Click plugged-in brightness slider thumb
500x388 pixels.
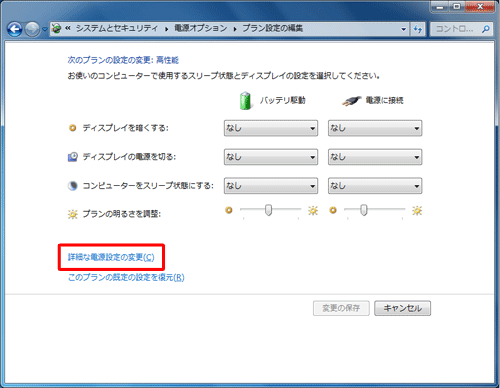(364, 210)
